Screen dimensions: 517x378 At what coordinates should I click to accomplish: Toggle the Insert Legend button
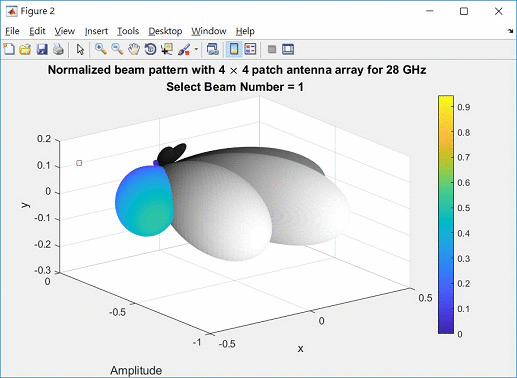(250, 49)
